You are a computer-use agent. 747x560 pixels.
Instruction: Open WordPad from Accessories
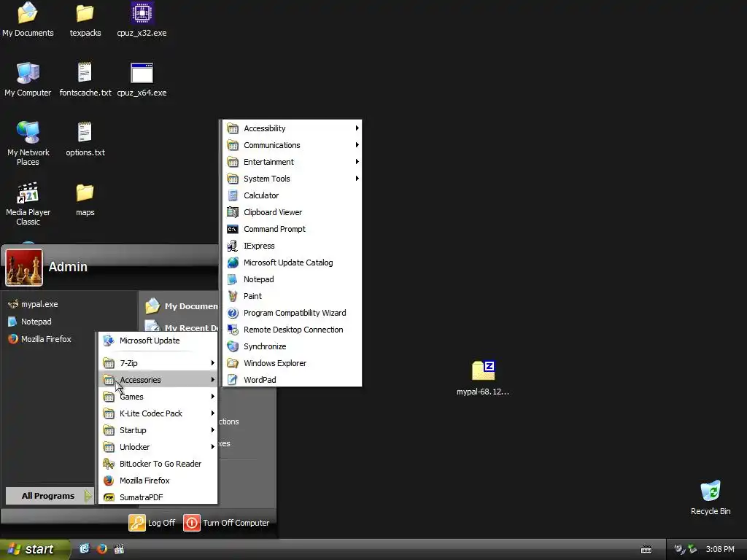pos(293,379)
